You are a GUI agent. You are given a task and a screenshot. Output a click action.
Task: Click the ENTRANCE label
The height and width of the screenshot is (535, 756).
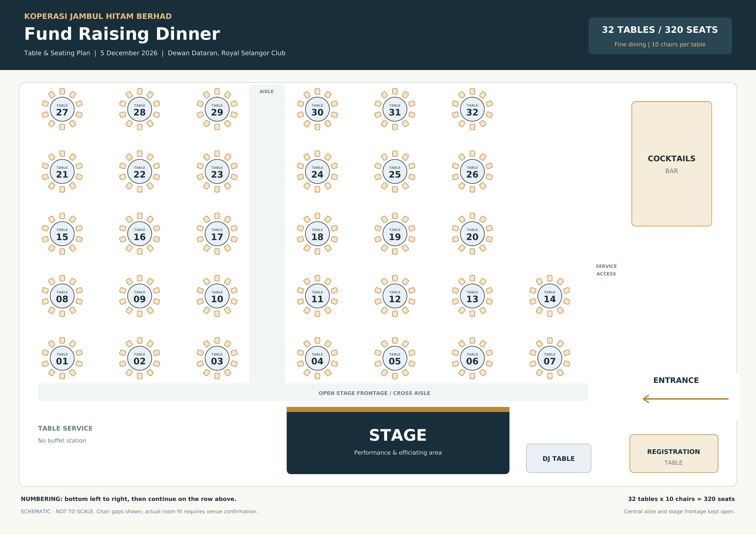tap(676, 380)
